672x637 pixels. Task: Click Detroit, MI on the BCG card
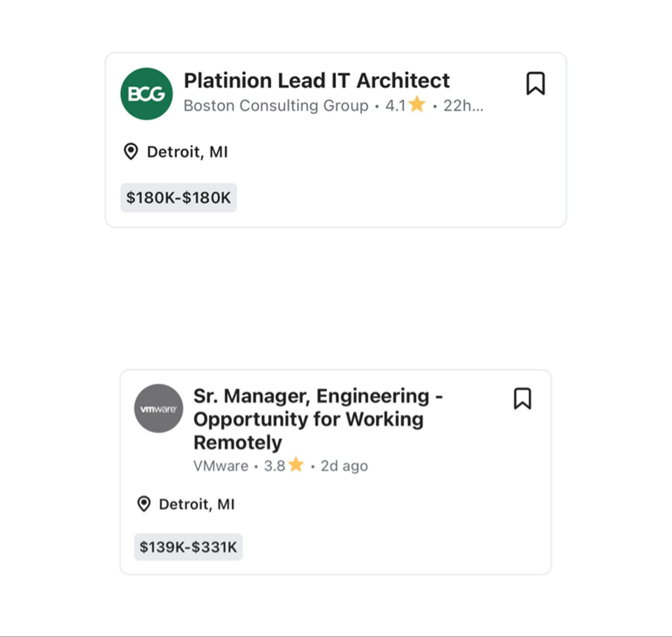coord(187,152)
